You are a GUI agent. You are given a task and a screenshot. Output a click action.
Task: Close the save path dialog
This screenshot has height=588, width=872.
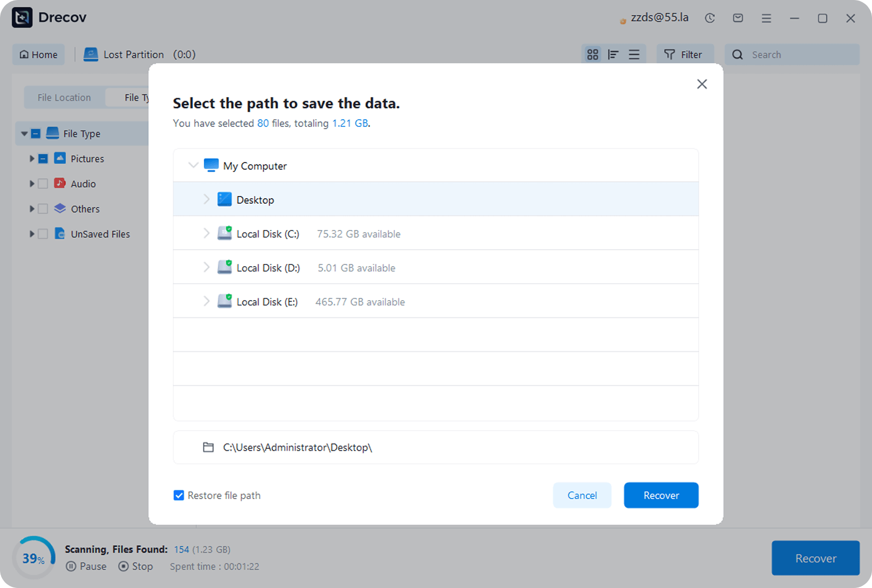tap(702, 84)
